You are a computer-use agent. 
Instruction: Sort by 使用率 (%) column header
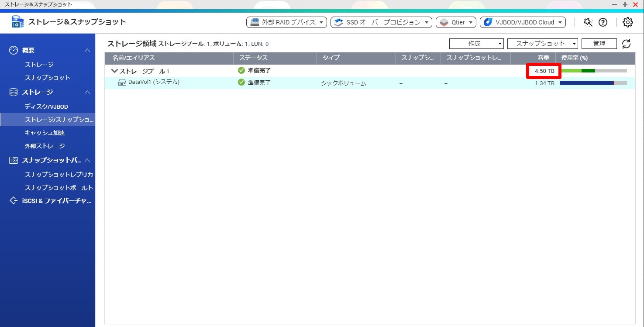tap(596, 58)
